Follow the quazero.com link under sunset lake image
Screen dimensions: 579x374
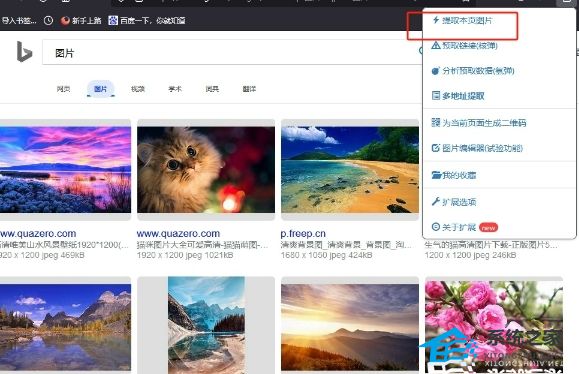[38, 234]
